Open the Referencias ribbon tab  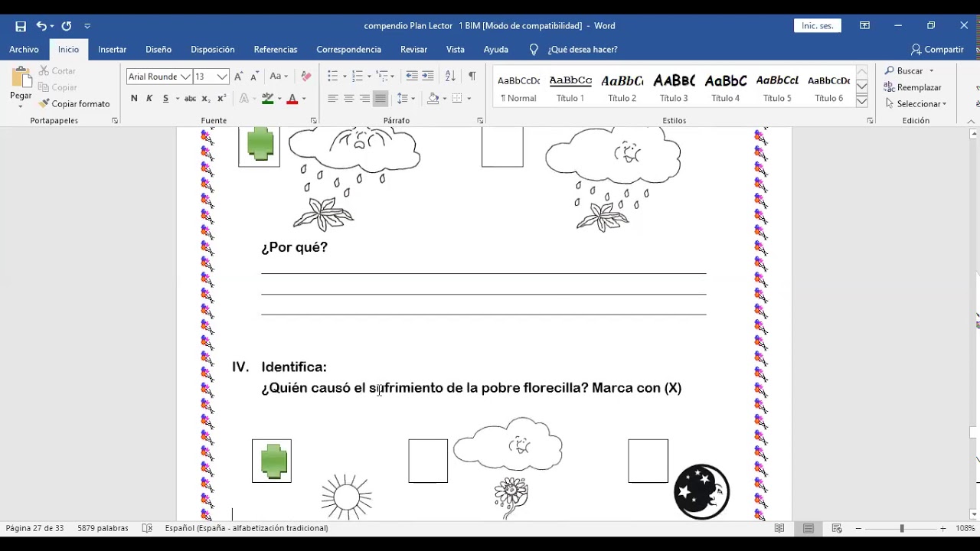pyautogui.click(x=276, y=49)
